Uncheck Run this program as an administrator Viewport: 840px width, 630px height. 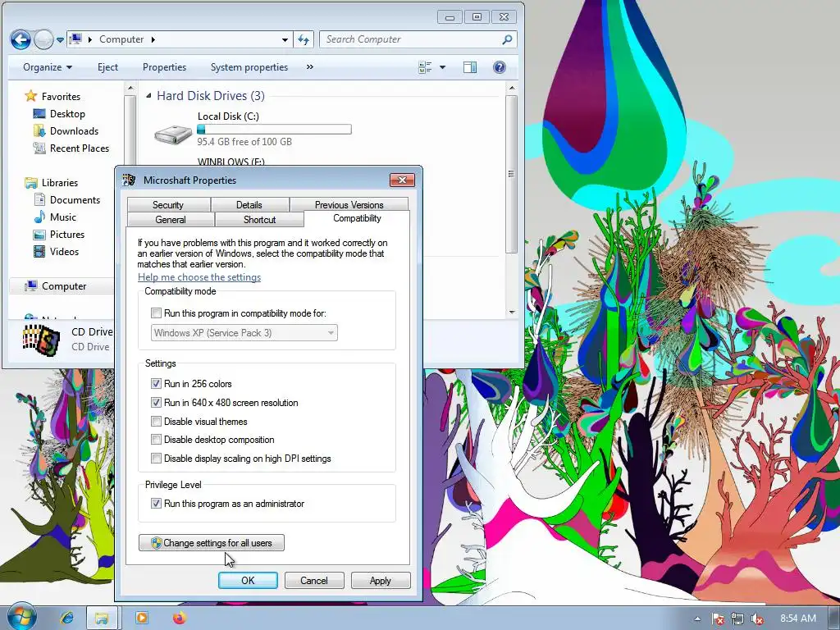[x=156, y=504]
